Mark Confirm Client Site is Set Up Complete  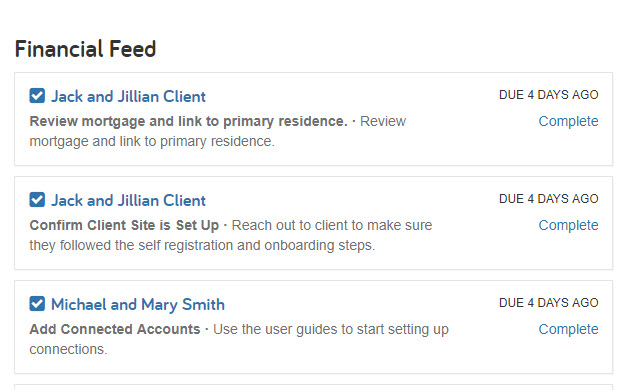pyautogui.click(x=568, y=225)
